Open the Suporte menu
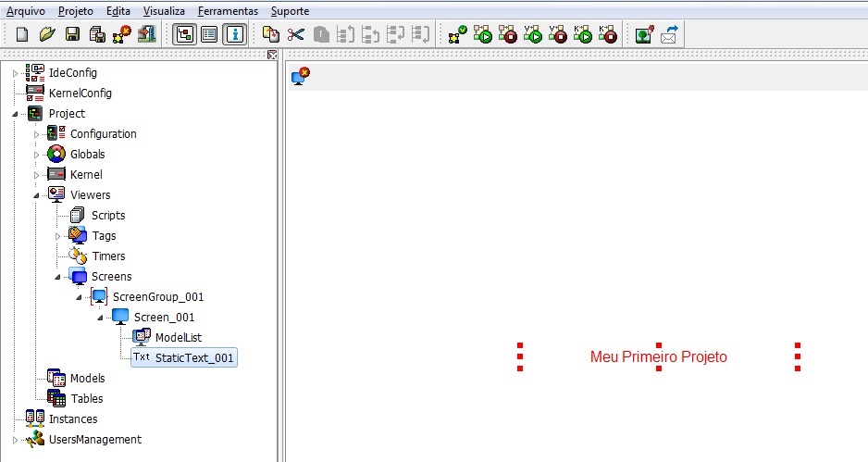868x462 pixels. (290, 11)
